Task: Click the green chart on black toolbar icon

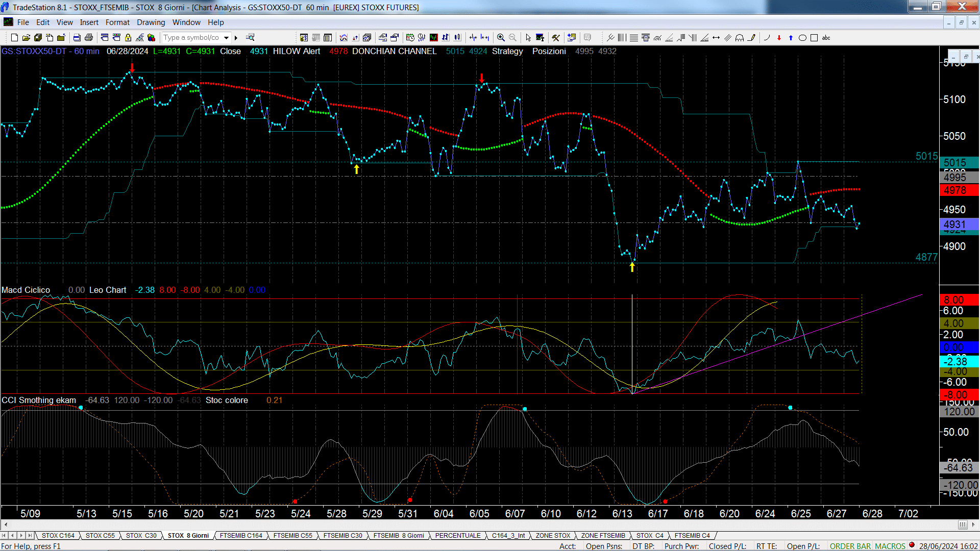Action: click(x=433, y=37)
